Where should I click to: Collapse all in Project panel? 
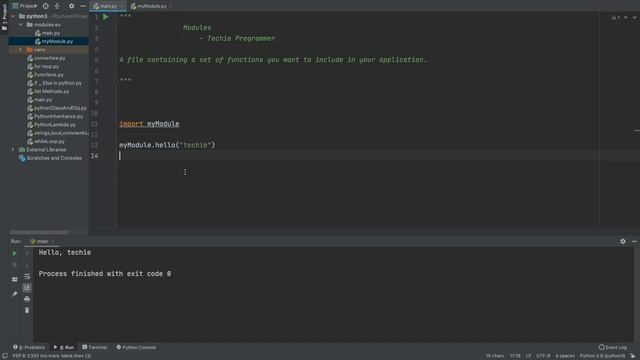click(57, 6)
